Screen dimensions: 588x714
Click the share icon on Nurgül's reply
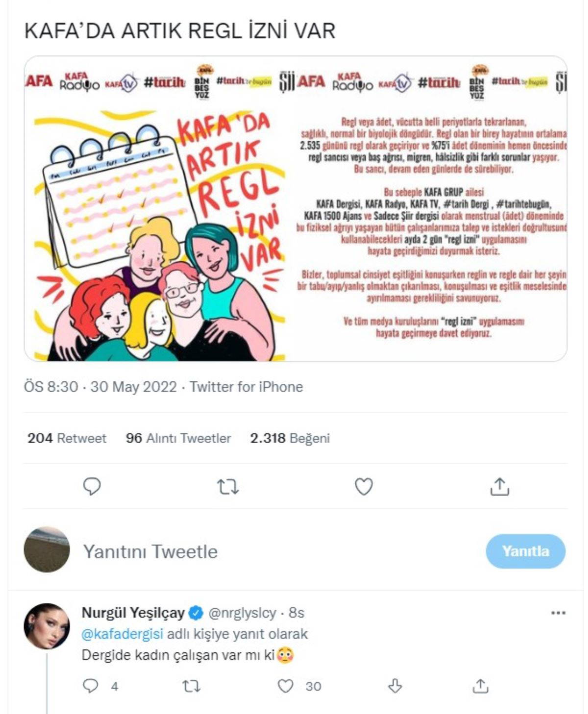[x=480, y=686]
